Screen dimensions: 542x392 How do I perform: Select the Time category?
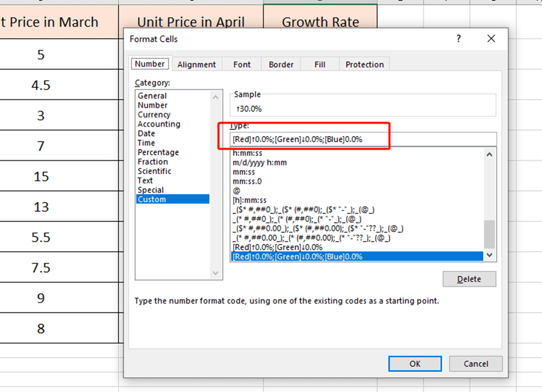coord(172,143)
